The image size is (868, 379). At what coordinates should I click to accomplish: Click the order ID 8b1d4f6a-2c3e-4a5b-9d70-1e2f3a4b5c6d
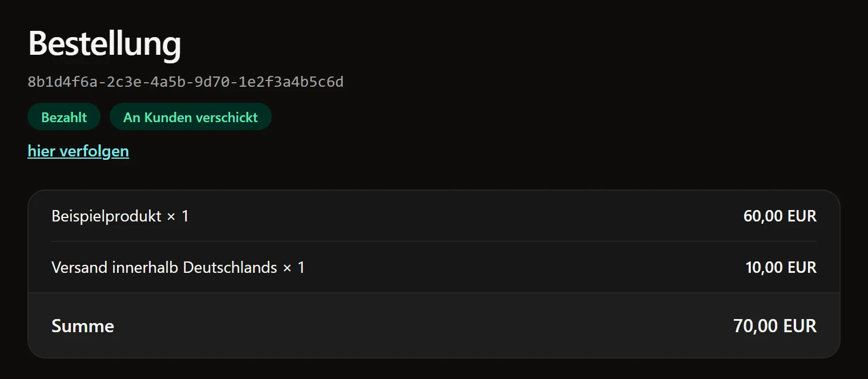pyautogui.click(x=186, y=82)
